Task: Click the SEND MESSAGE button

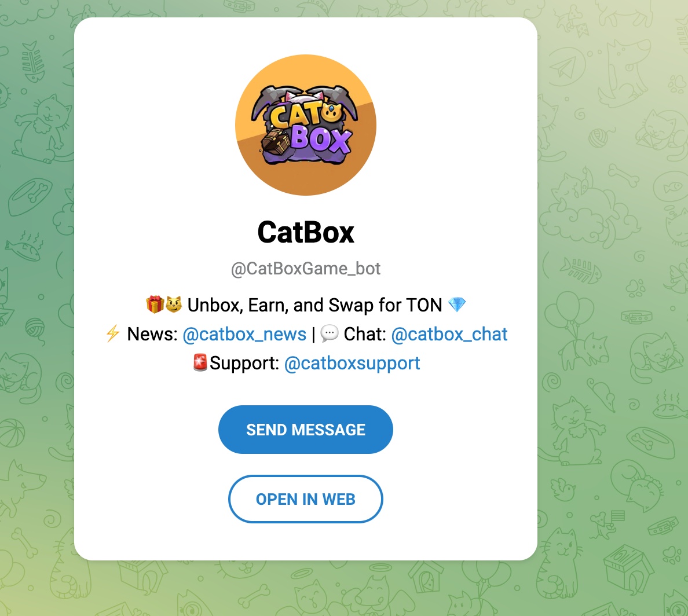Action: [x=306, y=430]
